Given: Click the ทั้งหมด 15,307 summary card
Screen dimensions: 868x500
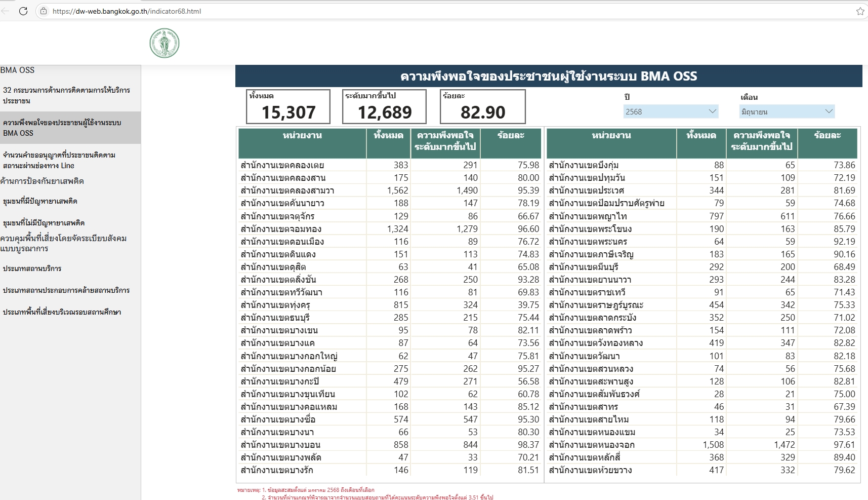Looking at the screenshot, I should point(288,106).
